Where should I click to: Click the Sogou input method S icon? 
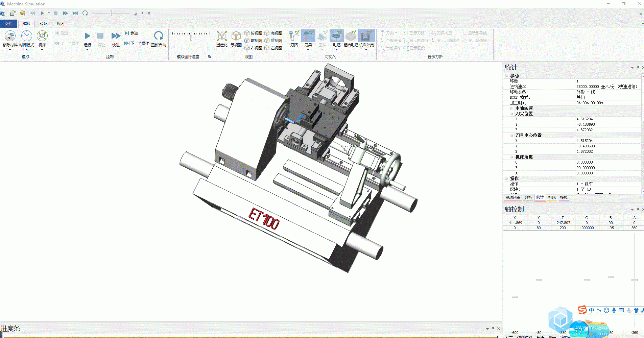[x=582, y=310]
